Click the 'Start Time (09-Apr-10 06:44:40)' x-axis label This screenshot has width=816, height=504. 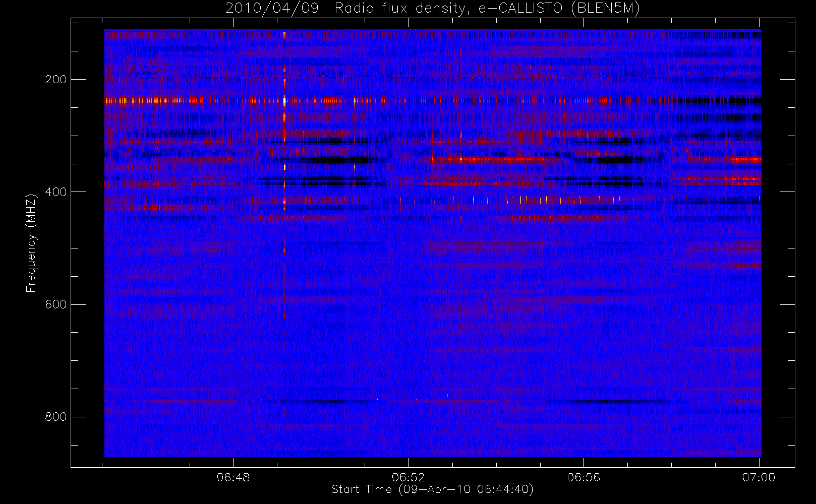point(432,489)
